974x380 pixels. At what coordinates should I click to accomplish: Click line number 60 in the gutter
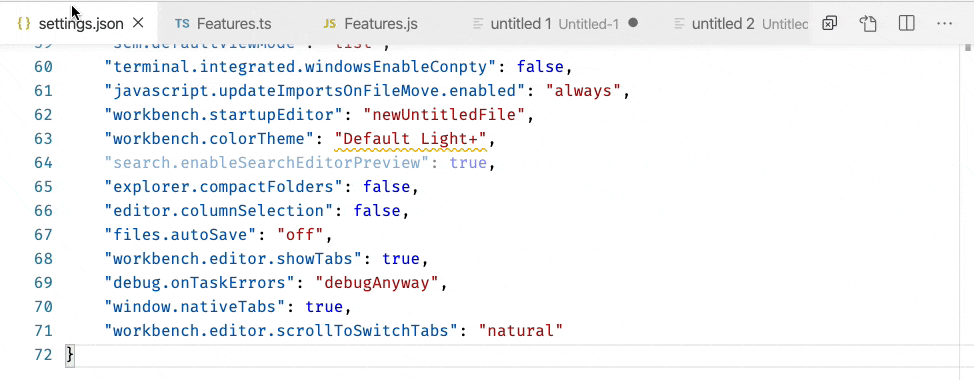[43, 66]
